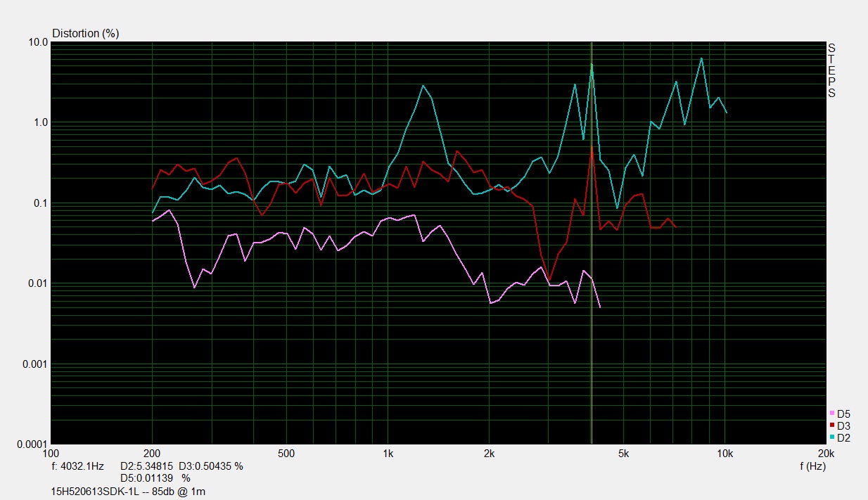Click the D5 legend label
This screenshot has width=868, height=500.
click(843, 414)
